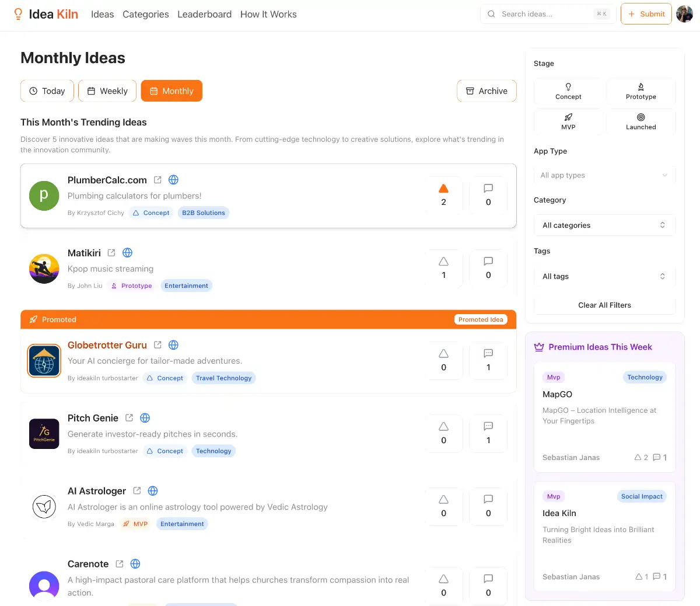Switch to the Weekly tab

tap(107, 91)
